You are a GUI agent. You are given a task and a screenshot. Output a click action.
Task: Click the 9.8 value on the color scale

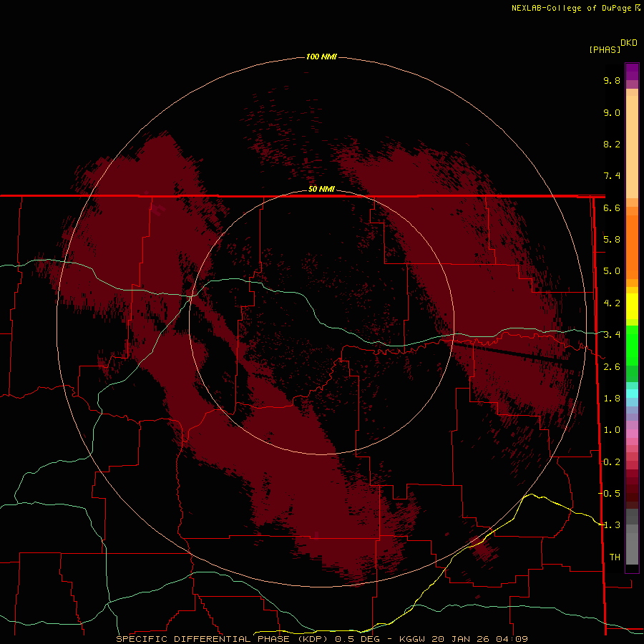[612, 80]
